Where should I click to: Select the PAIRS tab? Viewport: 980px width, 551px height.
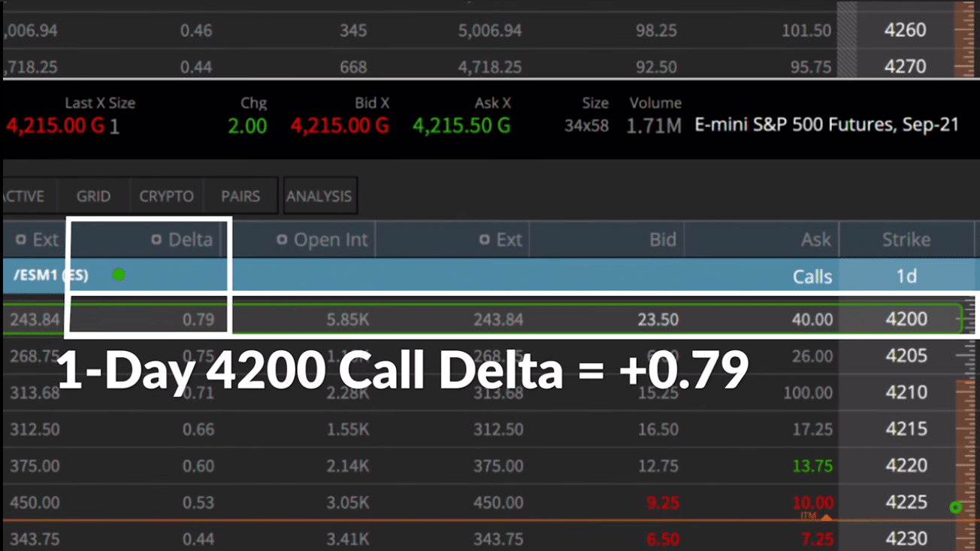(x=240, y=196)
